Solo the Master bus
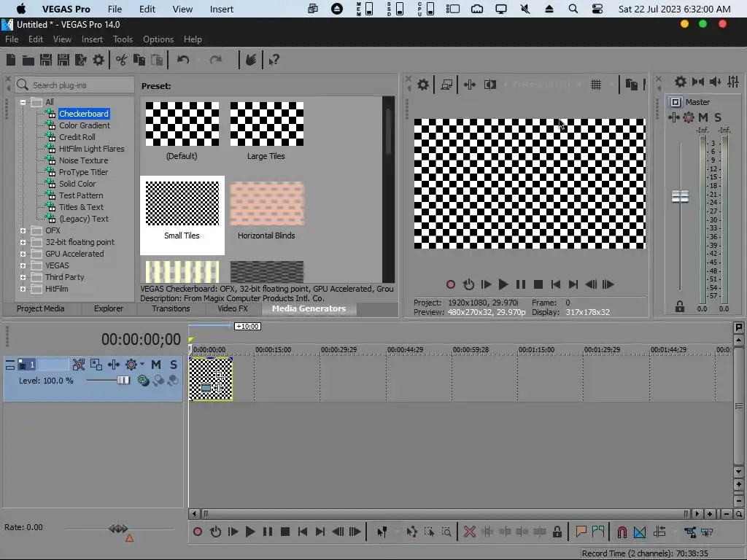747x560 pixels. click(718, 117)
